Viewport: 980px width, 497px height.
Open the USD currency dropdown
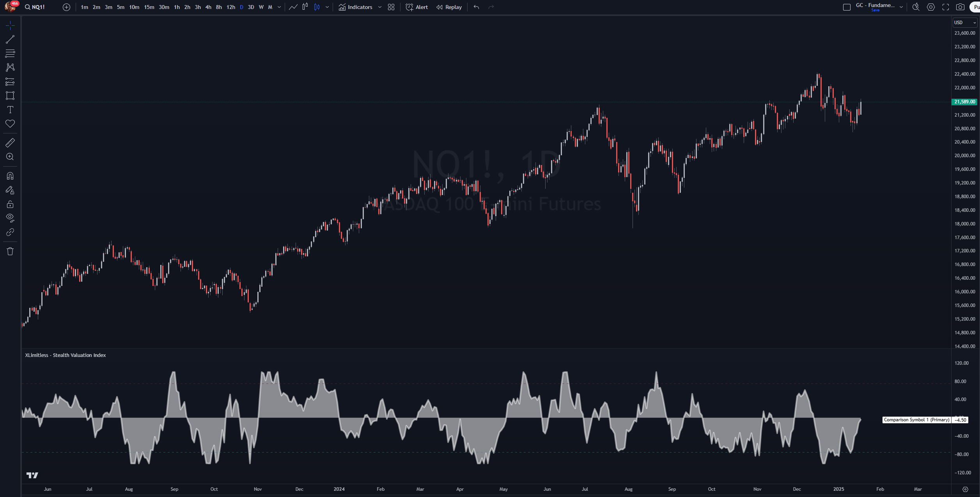coord(965,23)
